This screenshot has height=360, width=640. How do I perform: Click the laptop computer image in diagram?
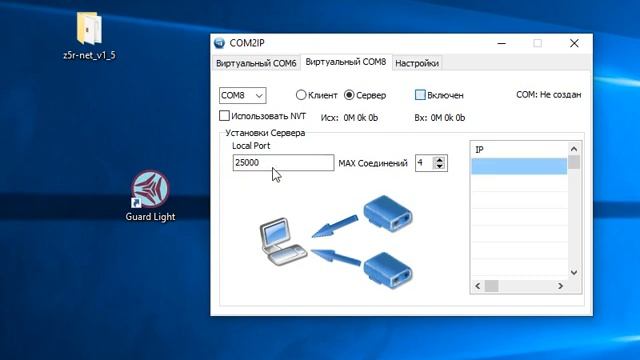tap(283, 242)
